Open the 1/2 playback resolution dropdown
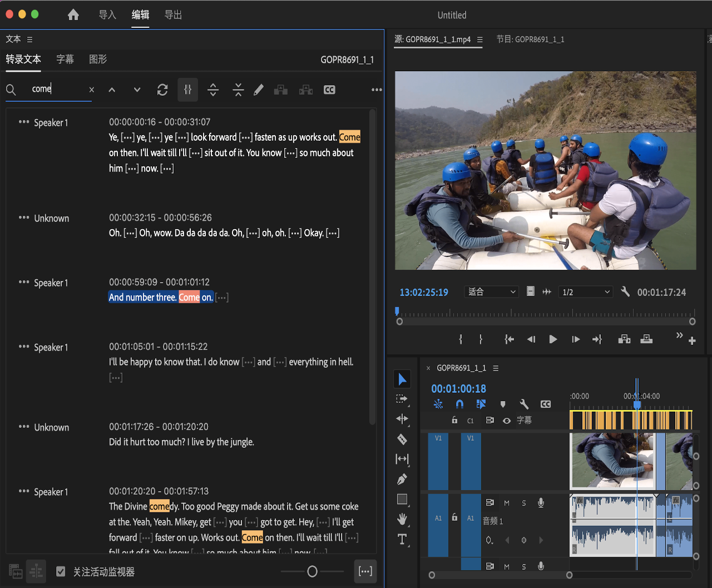 [586, 292]
